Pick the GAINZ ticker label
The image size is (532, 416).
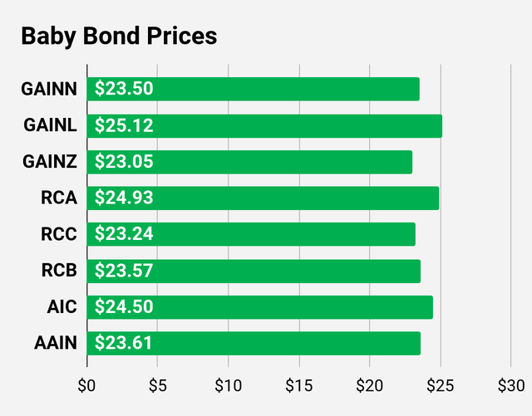pyautogui.click(x=48, y=163)
